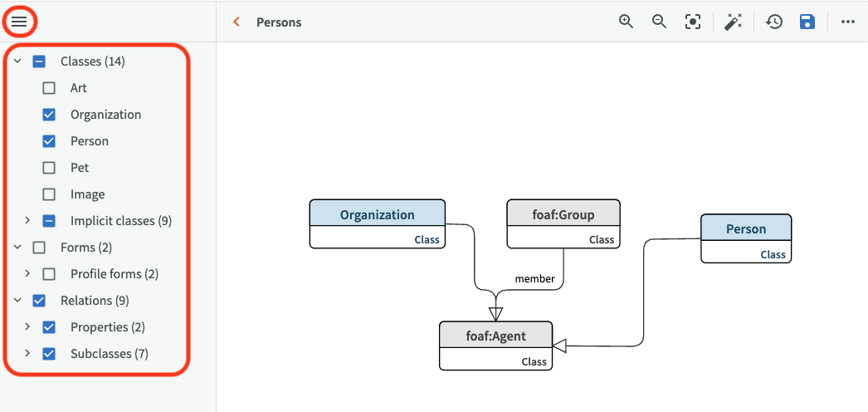Expand the Subclasses (7) group
868x412 pixels.
[27, 354]
